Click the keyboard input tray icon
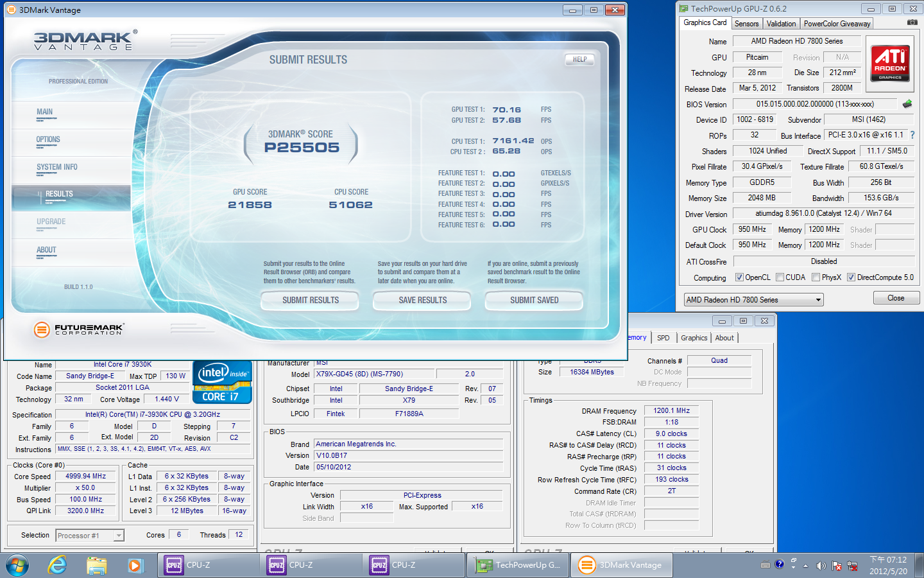 [x=765, y=566]
